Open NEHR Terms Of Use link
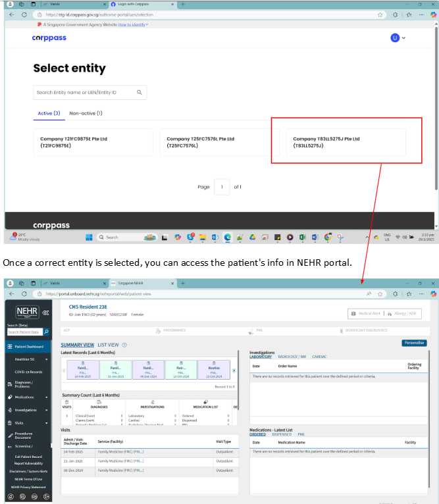439x504 pixels. (x=28, y=479)
